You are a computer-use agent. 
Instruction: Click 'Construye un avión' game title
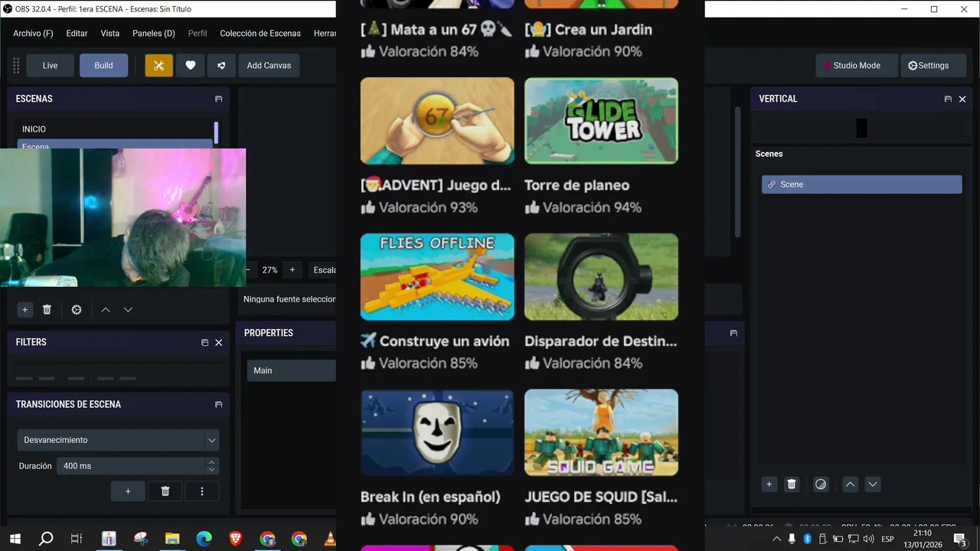point(444,341)
